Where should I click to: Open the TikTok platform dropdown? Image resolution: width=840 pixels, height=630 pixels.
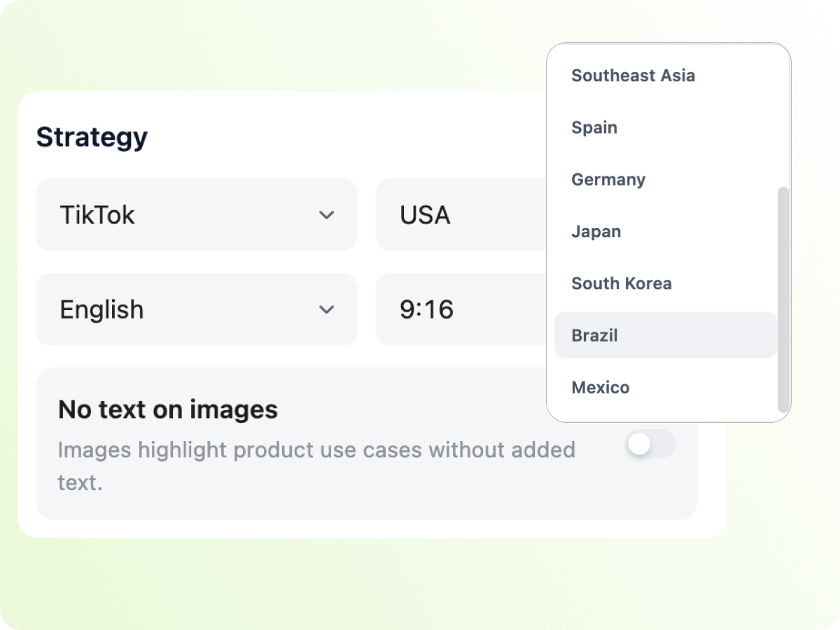[x=197, y=215]
